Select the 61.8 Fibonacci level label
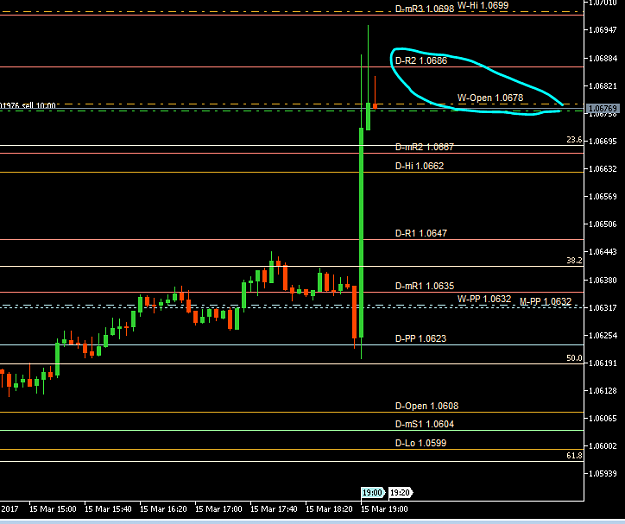Image resolution: width=625 pixels, height=524 pixels. click(574, 455)
